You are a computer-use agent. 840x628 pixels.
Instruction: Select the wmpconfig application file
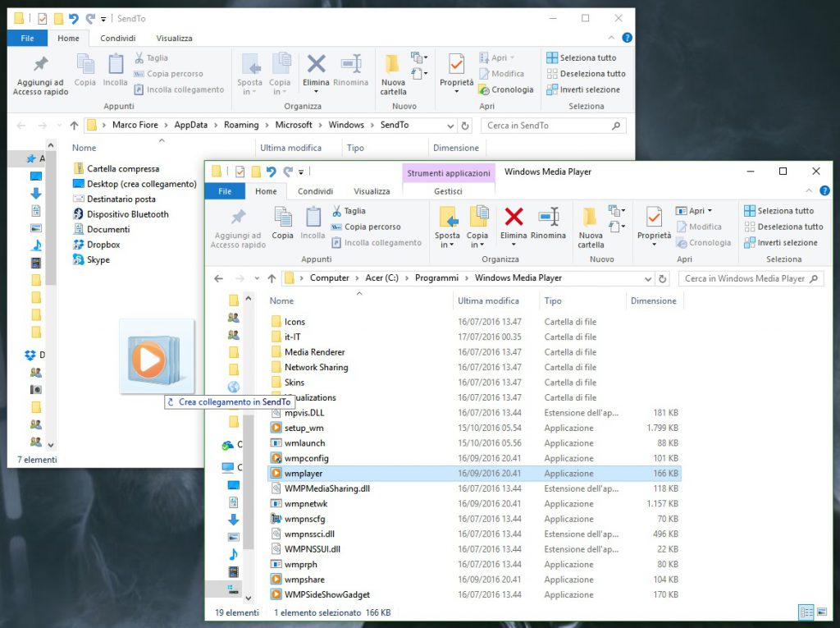click(x=474, y=458)
